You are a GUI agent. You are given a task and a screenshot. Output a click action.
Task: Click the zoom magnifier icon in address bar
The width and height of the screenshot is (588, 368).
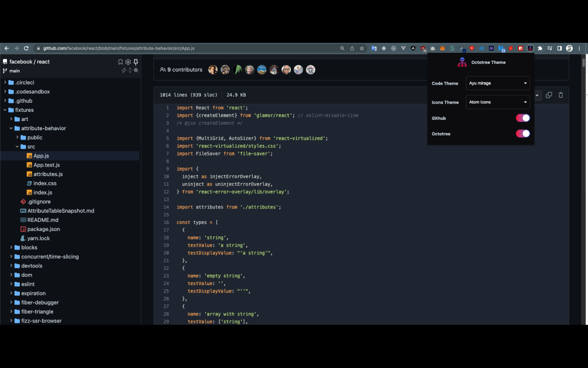(342, 48)
